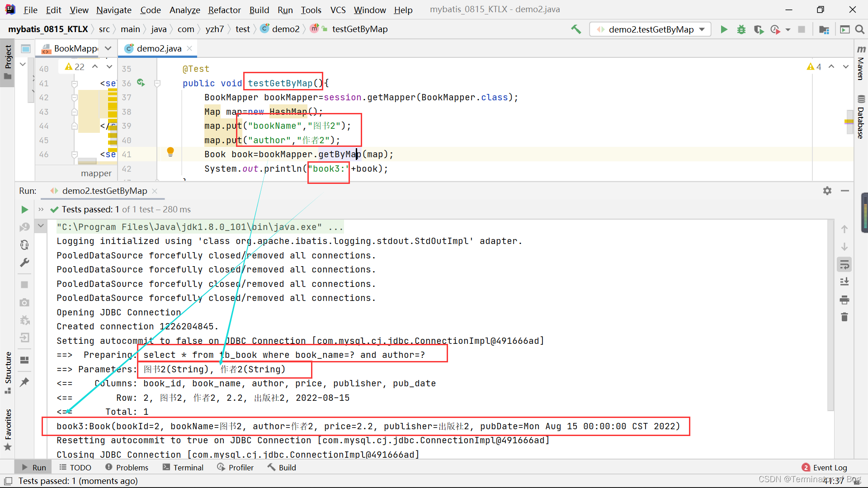Screen dimensions: 868x488
Task: Click yellow warning stripe on editor scrollbar
Action: (x=849, y=122)
